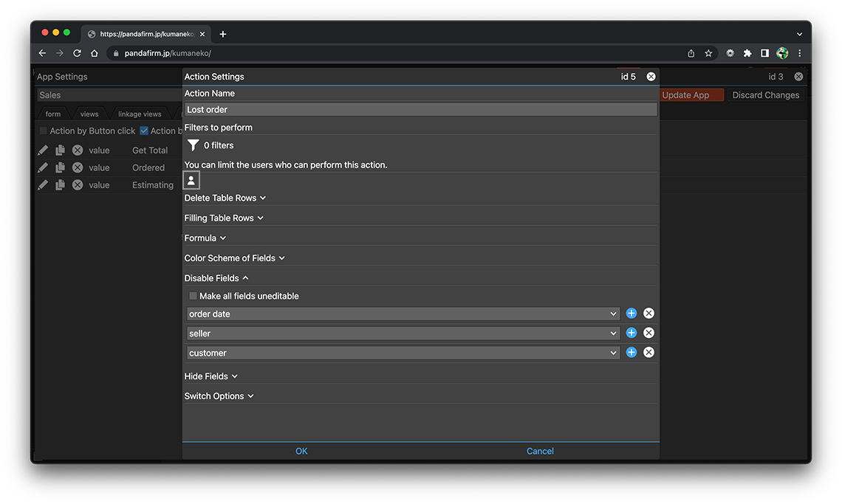Edit the Get Total action with pencil
Image resolution: width=842 pixels, height=504 pixels.
click(43, 150)
